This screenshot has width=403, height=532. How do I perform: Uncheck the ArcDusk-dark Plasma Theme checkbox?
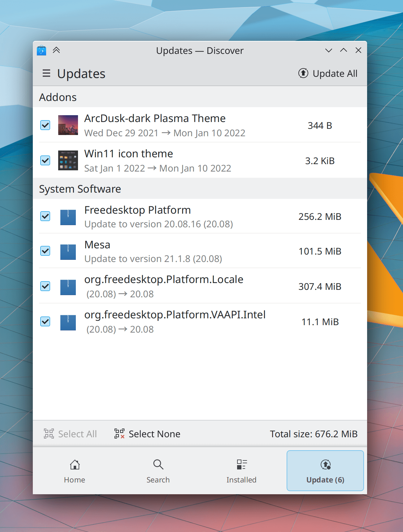click(45, 125)
